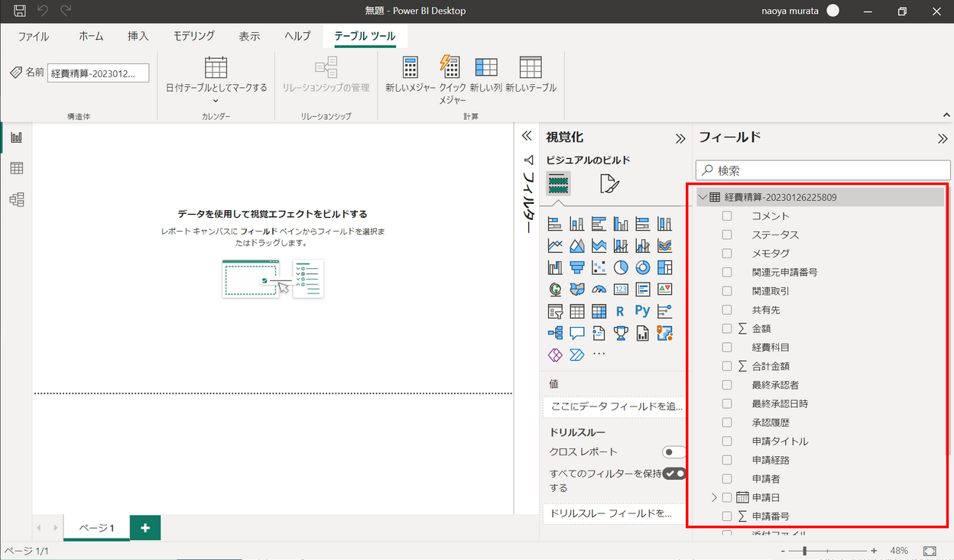
Task: Expand the フィルター pane
Action: click(x=526, y=136)
